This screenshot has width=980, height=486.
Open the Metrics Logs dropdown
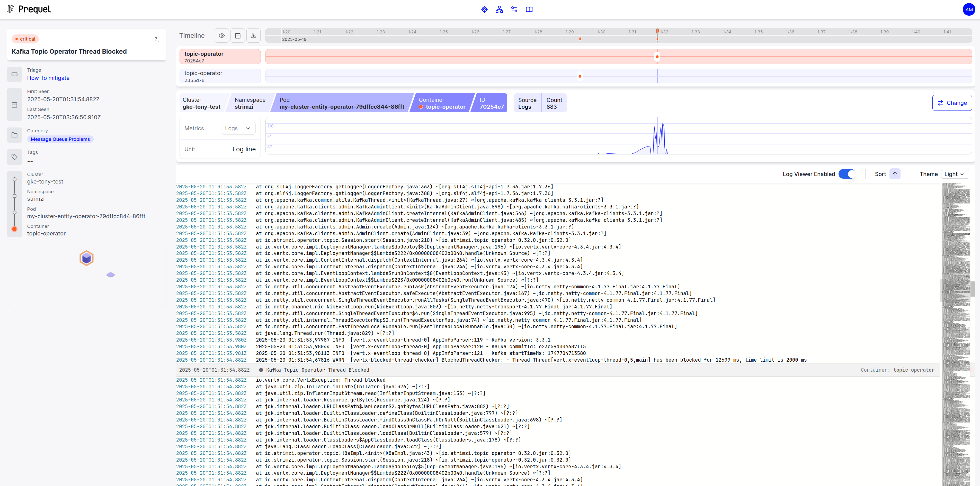tap(238, 129)
